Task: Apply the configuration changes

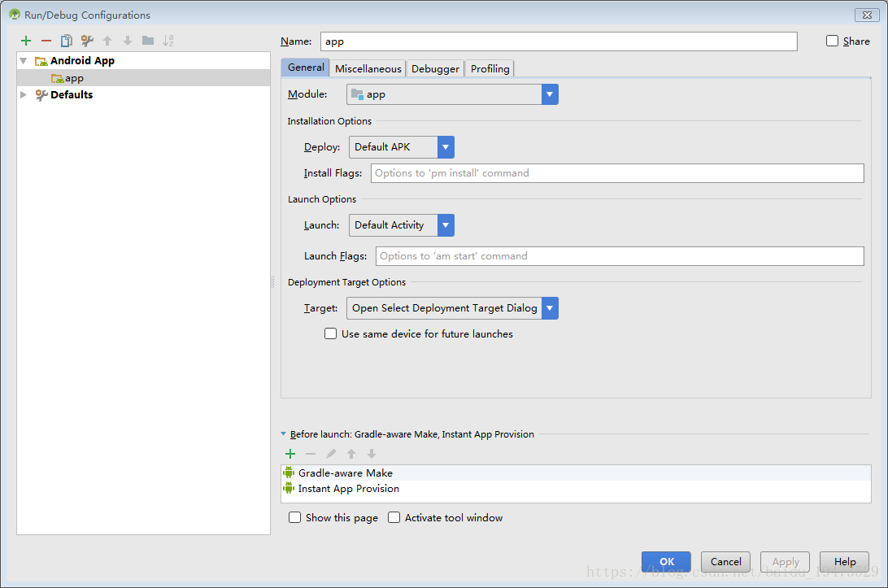Action: tap(784, 561)
